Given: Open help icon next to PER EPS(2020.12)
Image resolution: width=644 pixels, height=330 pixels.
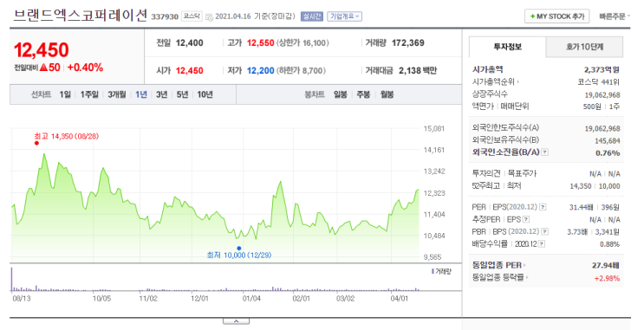Looking at the screenshot, I should [x=543, y=207].
